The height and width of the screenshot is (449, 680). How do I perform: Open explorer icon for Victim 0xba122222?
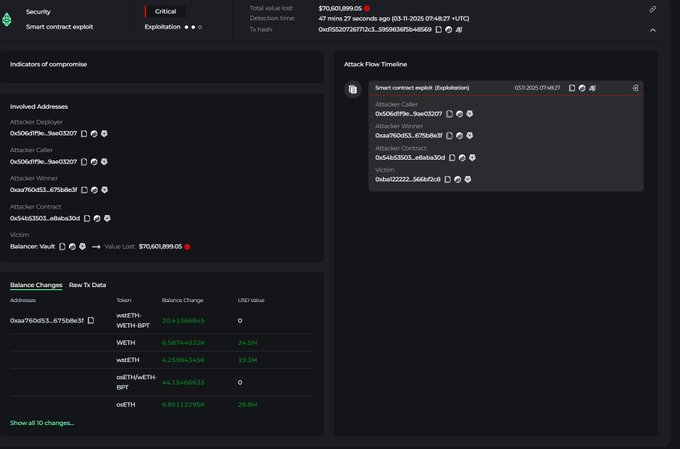[458, 179]
